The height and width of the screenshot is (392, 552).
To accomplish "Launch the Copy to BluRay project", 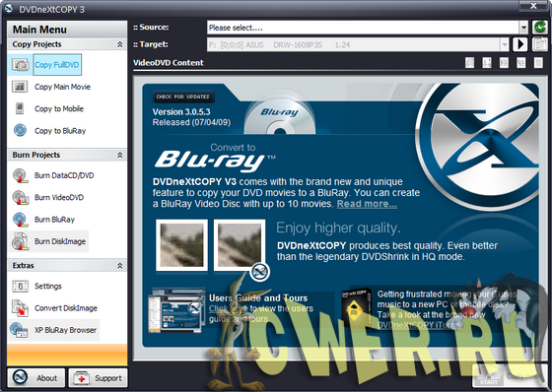I will (x=60, y=131).
